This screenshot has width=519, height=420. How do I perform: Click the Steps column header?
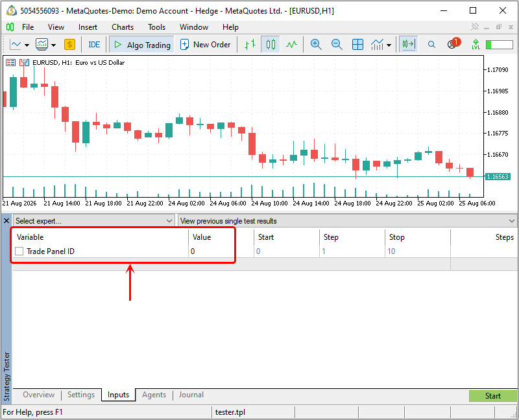point(484,237)
